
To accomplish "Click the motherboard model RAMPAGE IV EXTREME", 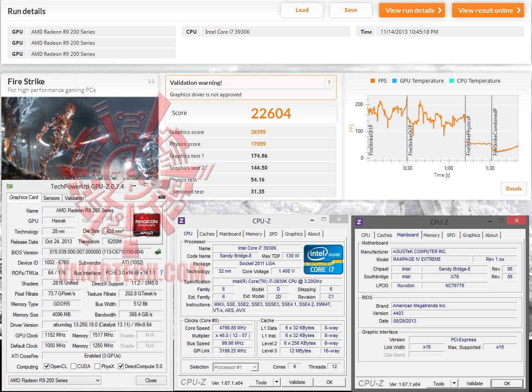I will coord(431,259).
